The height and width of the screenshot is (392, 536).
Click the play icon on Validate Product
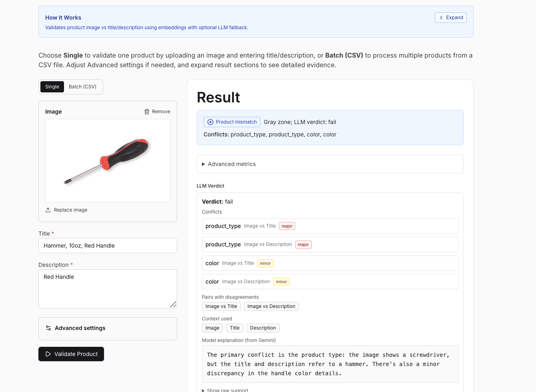48,354
